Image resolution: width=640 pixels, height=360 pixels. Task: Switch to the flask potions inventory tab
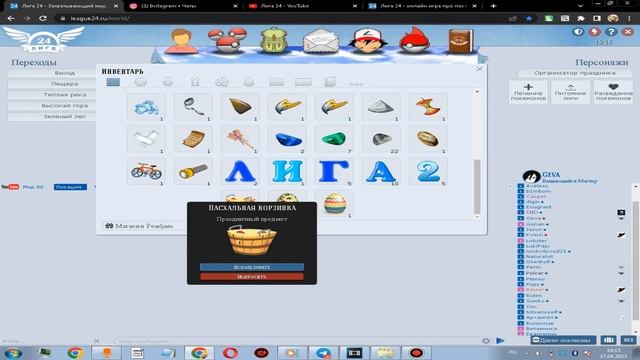[168, 82]
